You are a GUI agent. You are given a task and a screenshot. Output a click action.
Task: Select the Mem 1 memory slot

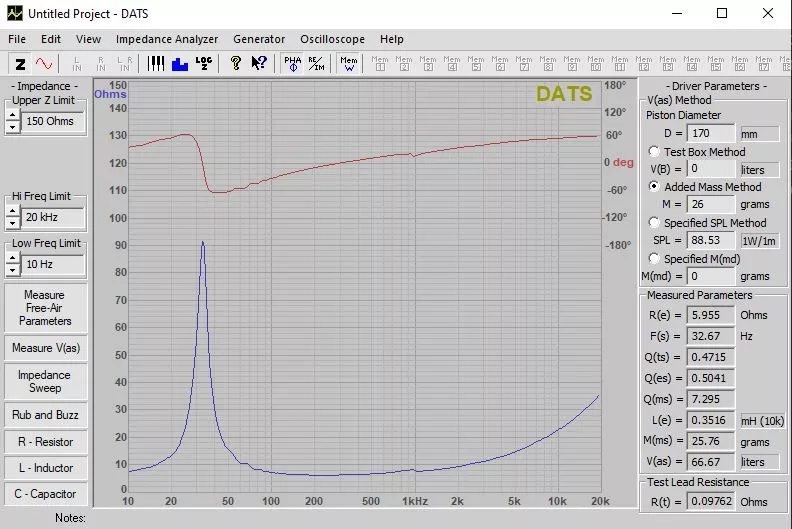[380, 64]
